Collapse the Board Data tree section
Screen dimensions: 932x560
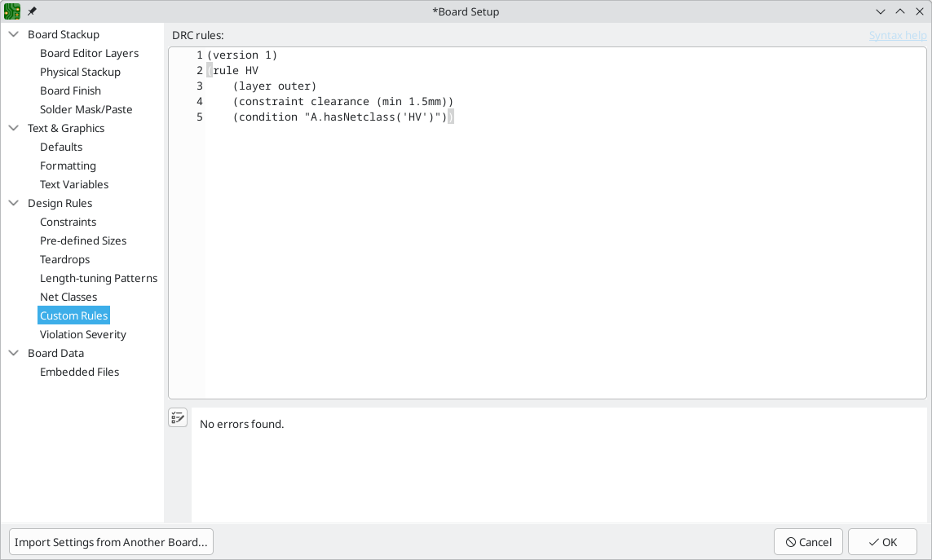click(14, 353)
